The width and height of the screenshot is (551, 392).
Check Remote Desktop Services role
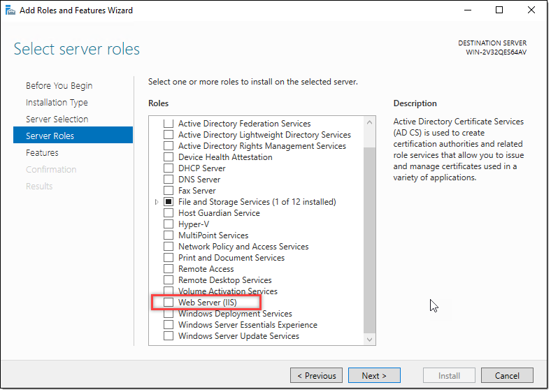coord(168,280)
